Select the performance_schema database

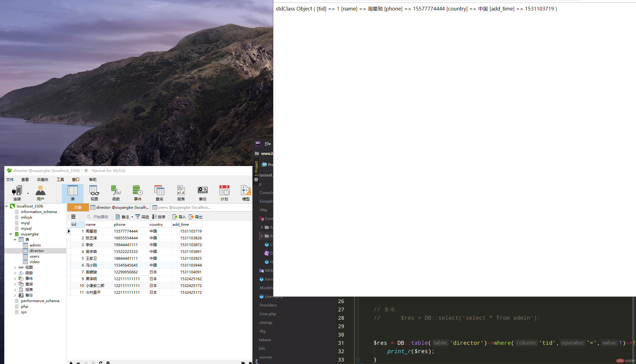(x=40, y=301)
